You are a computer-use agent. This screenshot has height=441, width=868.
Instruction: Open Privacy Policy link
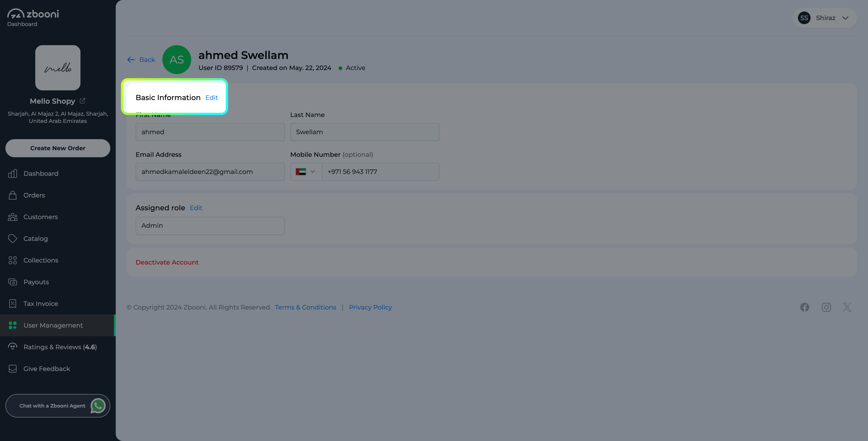tap(370, 307)
